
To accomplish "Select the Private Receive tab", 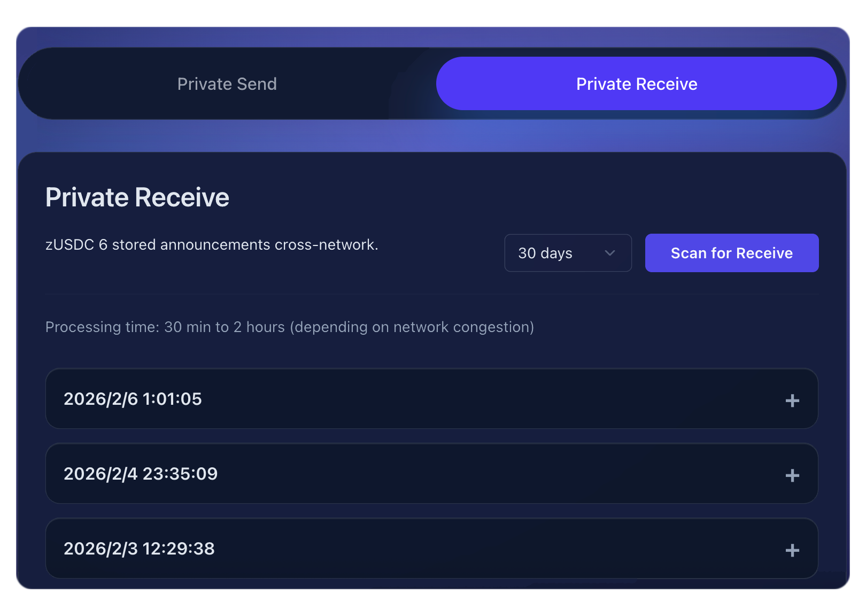I will coord(636,84).
